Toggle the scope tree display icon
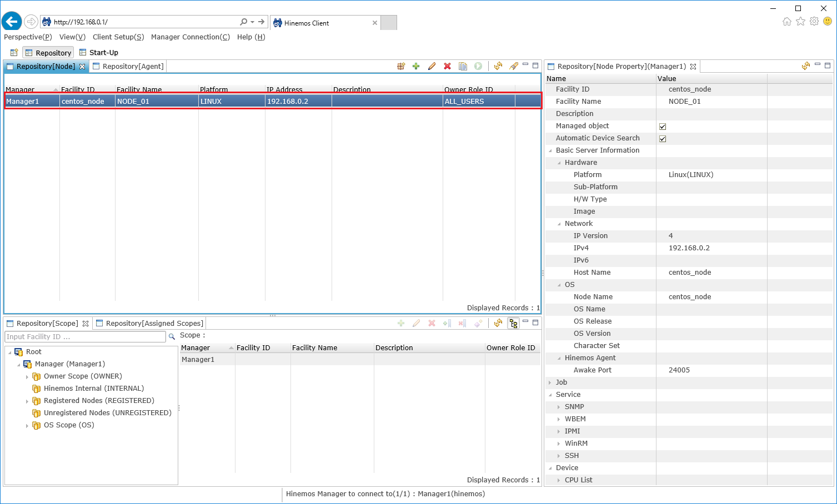Viewport: 837px width, 504px height. coord(513,323)
